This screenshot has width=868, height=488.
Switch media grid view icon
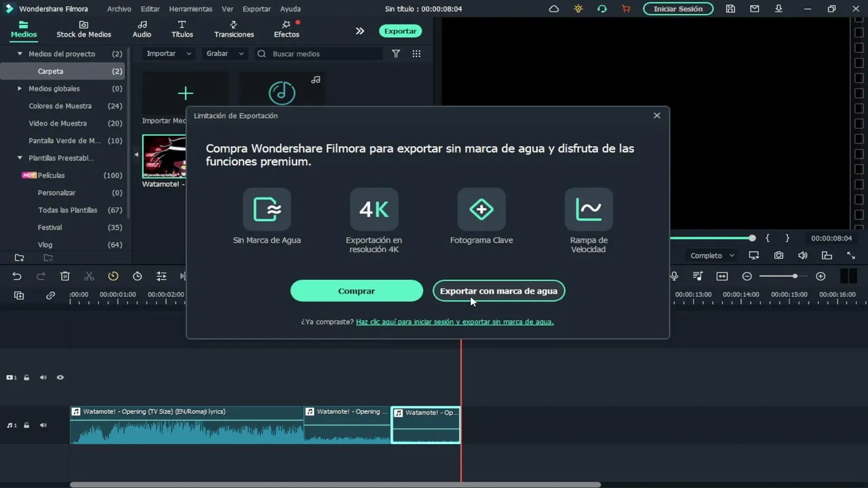click(416, 54)
